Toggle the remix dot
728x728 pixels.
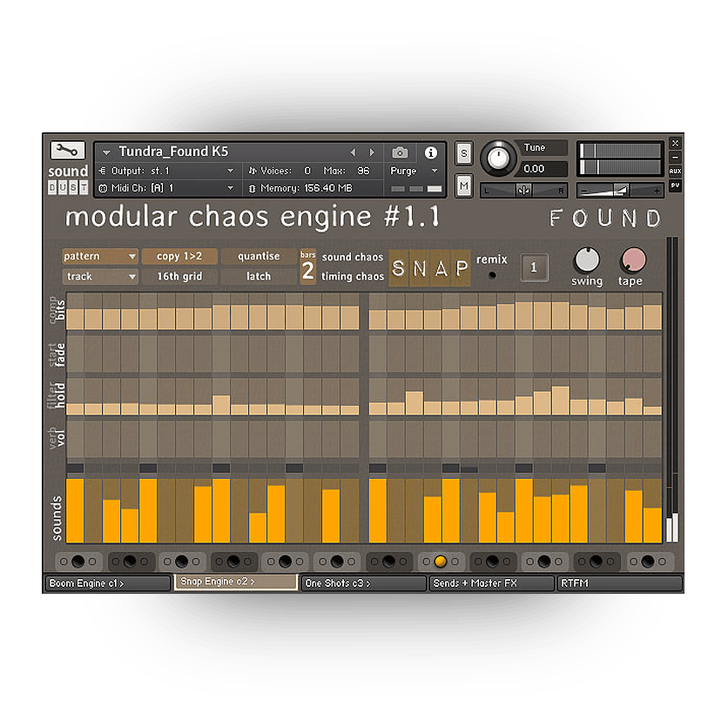[492, 275]
